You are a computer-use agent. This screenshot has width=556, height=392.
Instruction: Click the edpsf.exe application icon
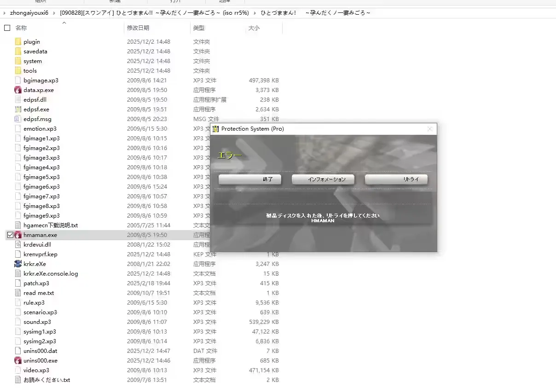point(18,109)
